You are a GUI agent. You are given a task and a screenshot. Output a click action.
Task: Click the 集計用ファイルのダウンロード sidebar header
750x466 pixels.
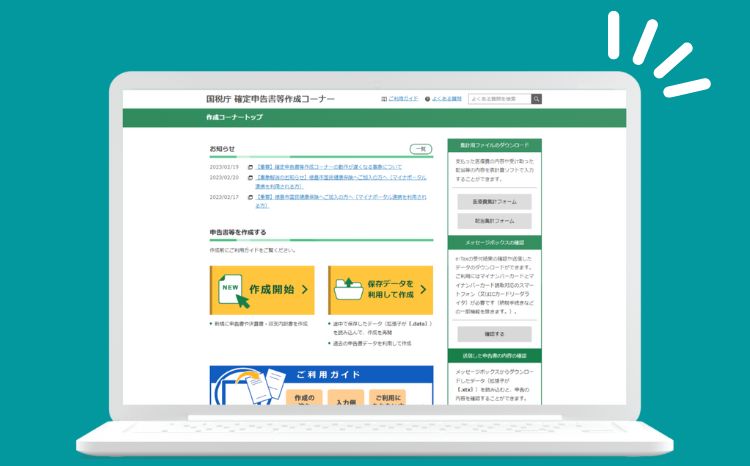(x=495, y=145)
